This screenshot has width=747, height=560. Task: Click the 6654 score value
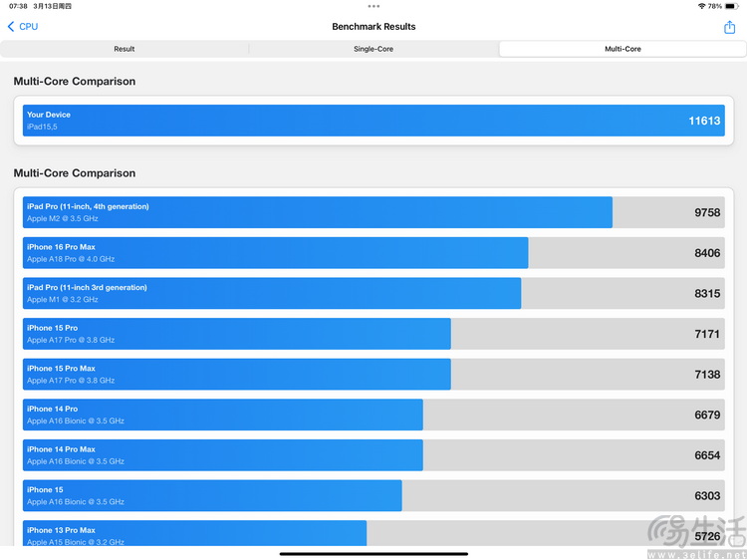707,455
